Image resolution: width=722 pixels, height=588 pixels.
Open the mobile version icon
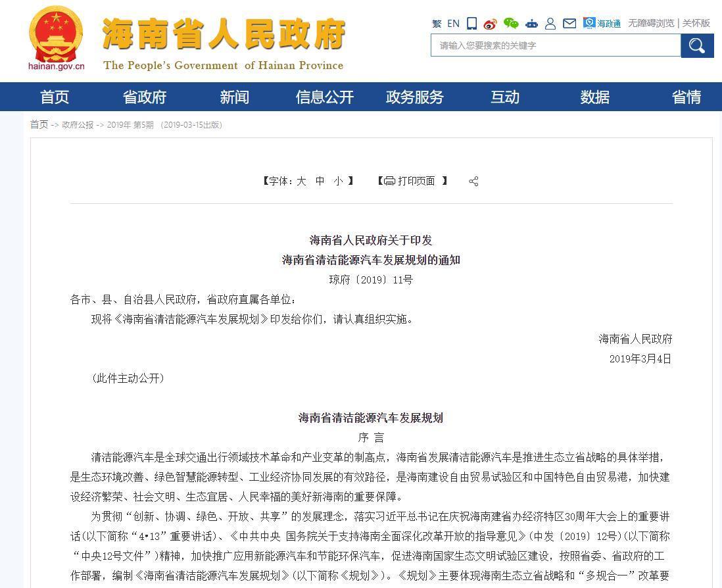coord(471,24)
